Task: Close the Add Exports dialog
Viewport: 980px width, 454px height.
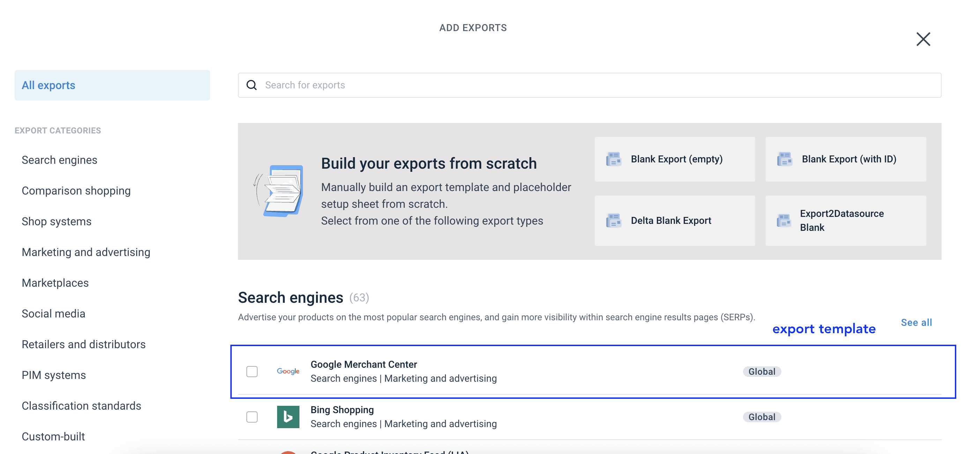Action: [x=923, y=39]
